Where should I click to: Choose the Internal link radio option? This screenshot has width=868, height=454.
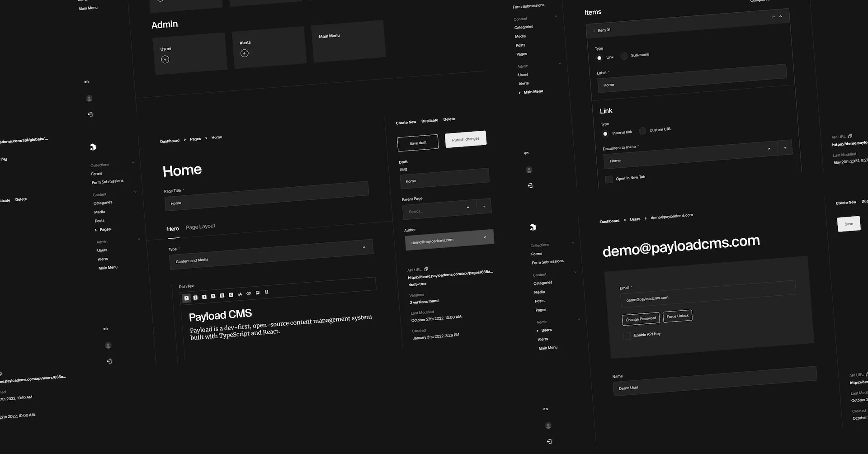coord(605,134)
